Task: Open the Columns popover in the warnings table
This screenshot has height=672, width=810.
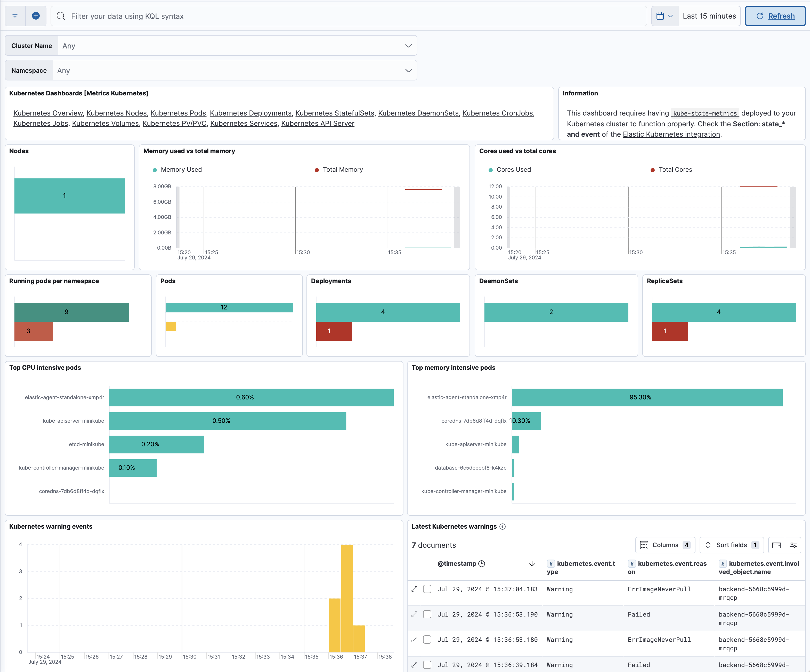Action: tap(665, 545)
